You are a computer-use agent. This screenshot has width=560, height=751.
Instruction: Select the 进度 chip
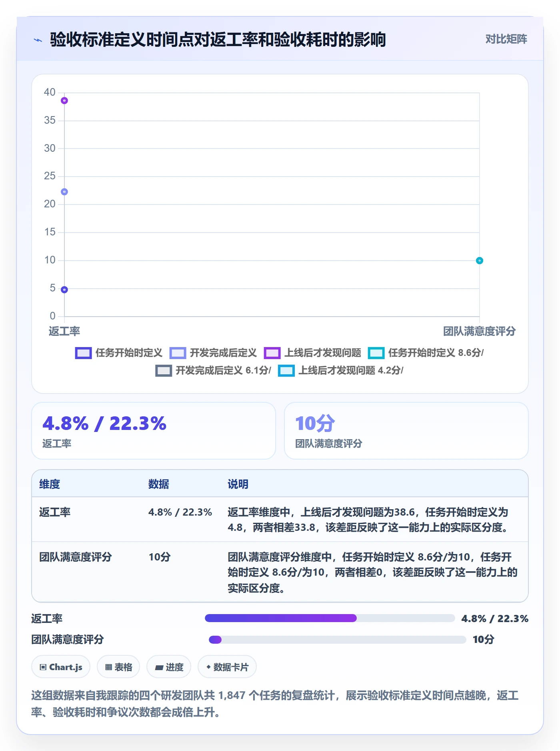point(169,667)
